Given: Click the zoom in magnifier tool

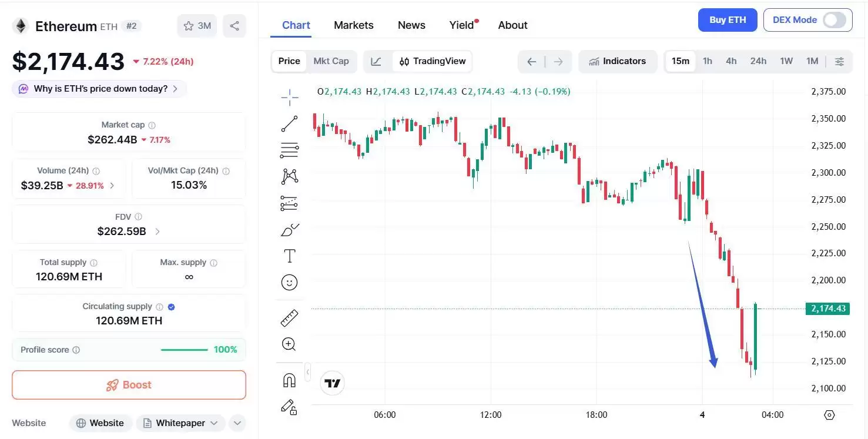Looking at the screenshot, I should 289,344.
